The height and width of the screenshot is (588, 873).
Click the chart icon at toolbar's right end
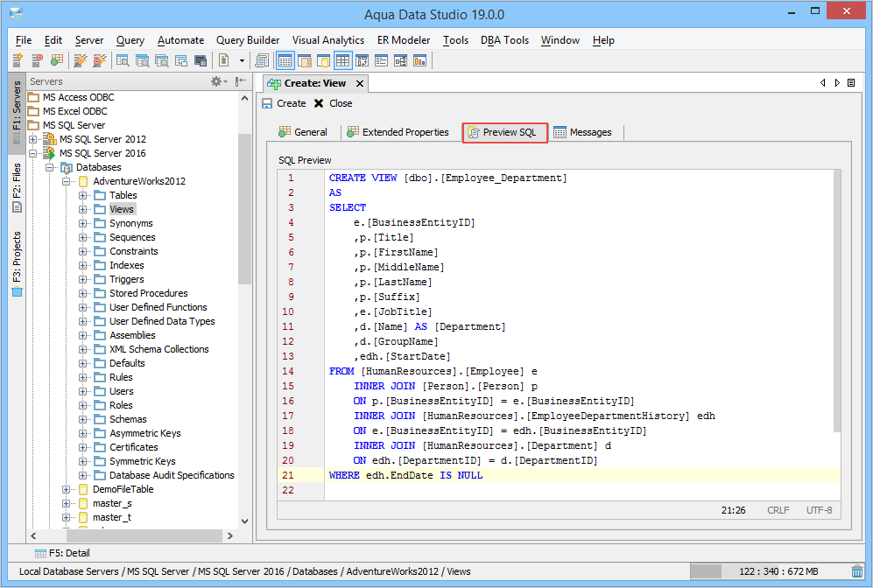419,60
